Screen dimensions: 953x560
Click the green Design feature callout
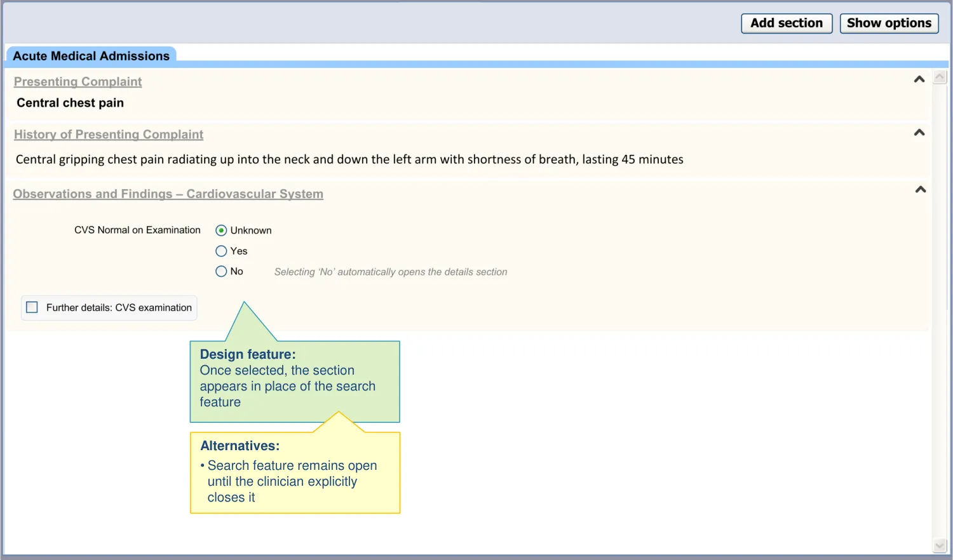tap(294, 381)
